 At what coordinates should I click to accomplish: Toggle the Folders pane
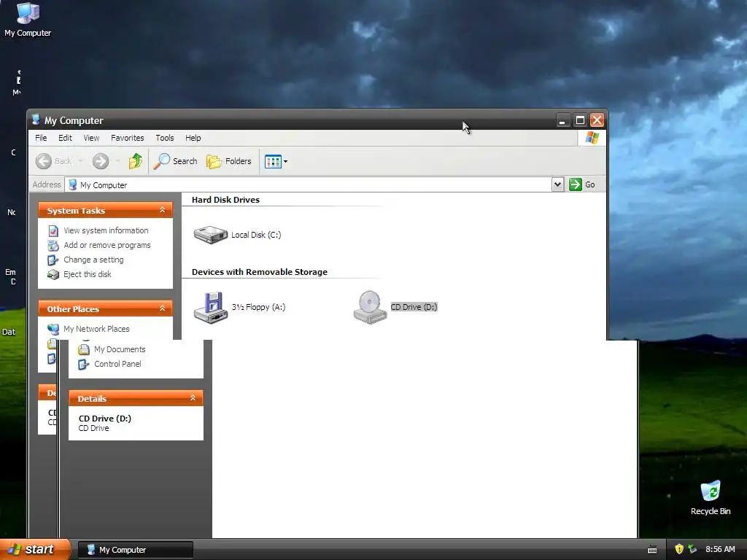coord(228,161)
